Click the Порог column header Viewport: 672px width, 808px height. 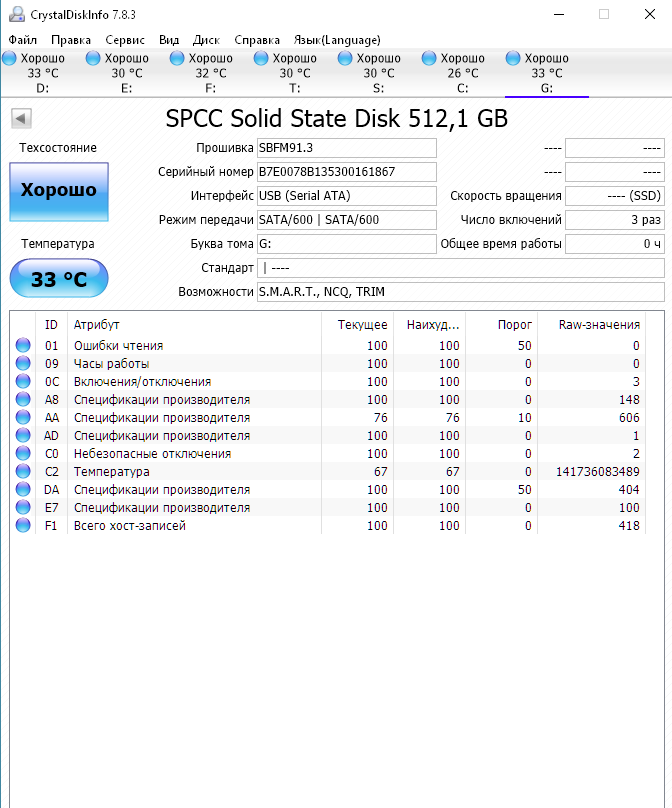click(501, 325)
